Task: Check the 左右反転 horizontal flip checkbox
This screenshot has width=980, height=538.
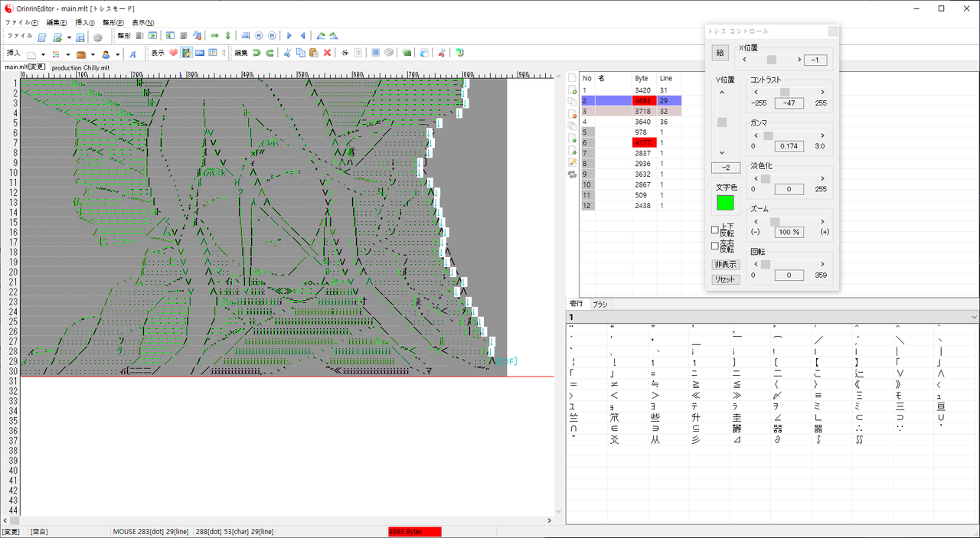Action: pyautogui.click(x=715, y=246)
